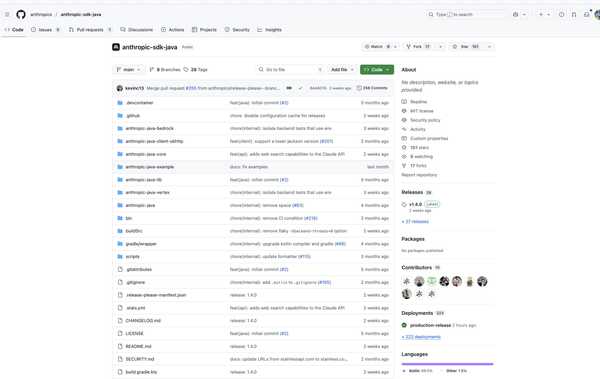The height and width of the screenshot is (379, 600).
Task: Open the create new plus dropdown in header
Action: (545, 15)
